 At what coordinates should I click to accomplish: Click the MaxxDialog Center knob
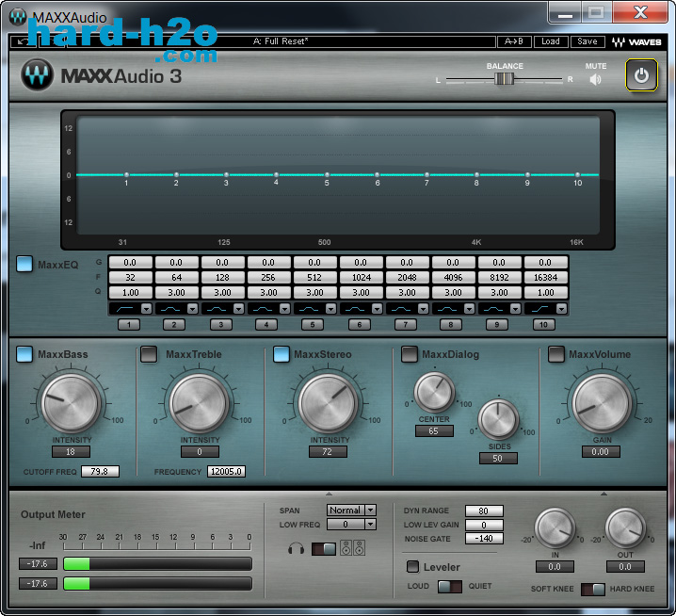[435, 392]
